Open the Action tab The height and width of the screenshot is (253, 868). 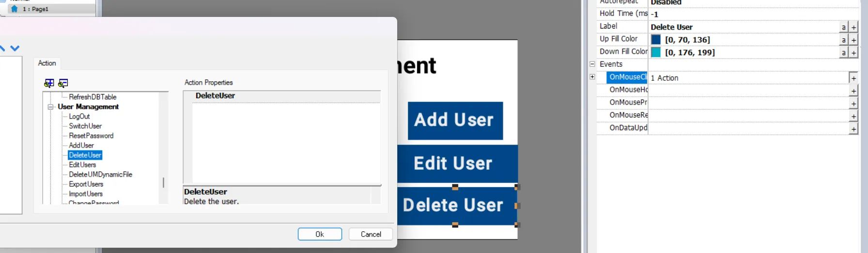47,63
